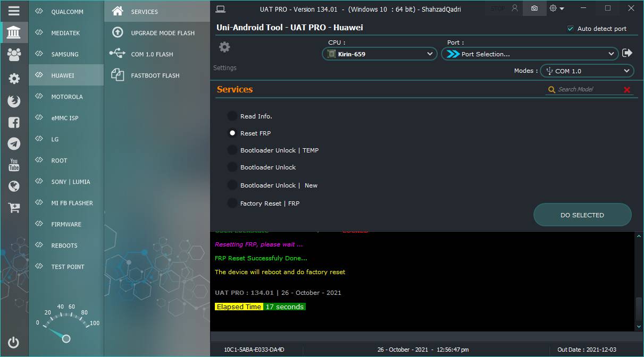Open the website globe icon

(14, 186)
